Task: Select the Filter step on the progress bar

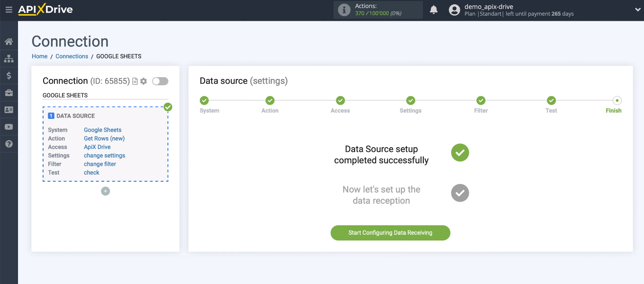Action: pos(481,100)
